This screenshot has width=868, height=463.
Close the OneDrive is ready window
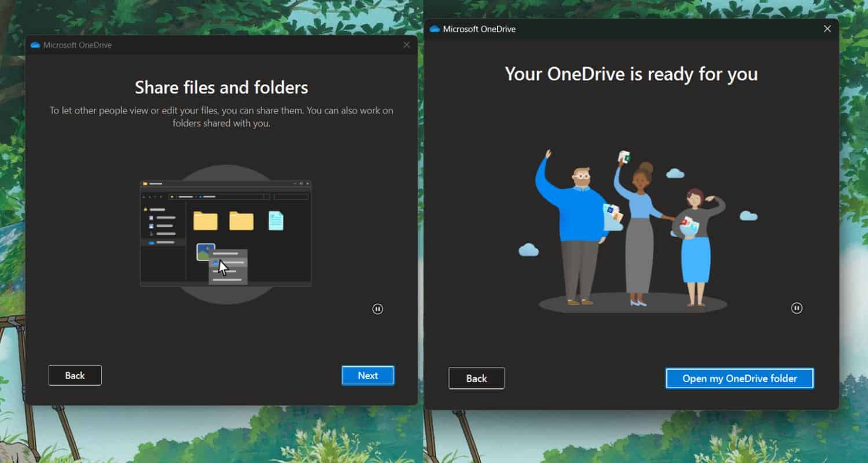coord(827,29)
